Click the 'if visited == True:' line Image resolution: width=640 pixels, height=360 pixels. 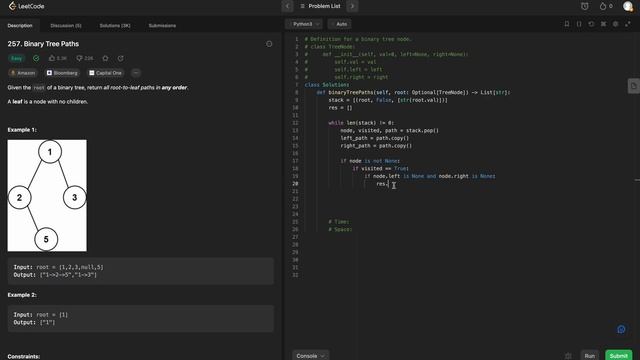pos(380,169)
